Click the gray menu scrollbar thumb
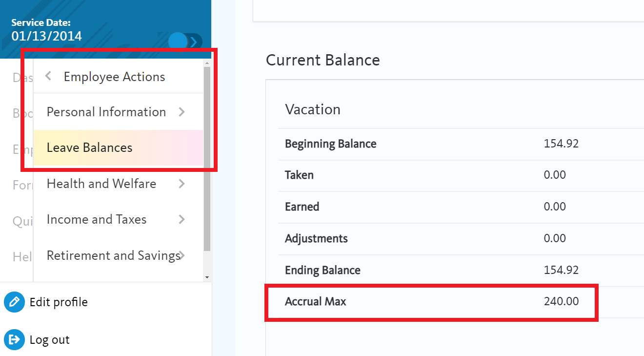644x356 pixels. coord(207,156)
